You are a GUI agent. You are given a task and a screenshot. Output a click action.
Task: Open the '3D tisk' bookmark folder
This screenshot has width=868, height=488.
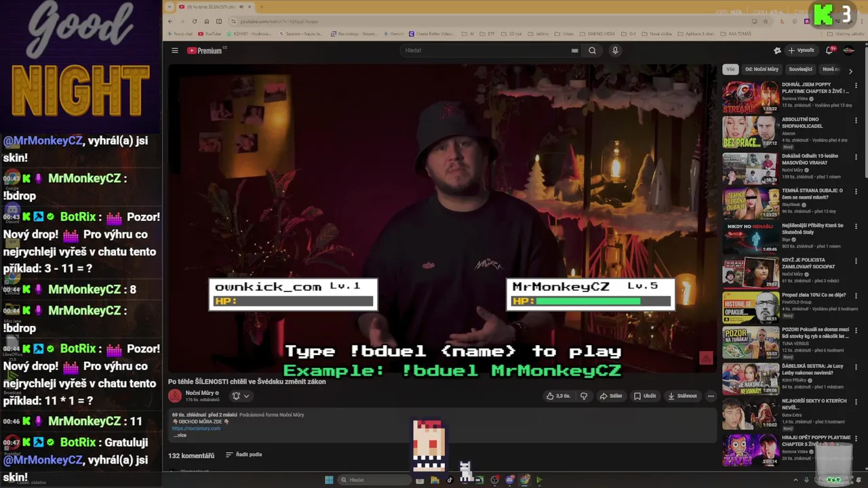(513, 33)
